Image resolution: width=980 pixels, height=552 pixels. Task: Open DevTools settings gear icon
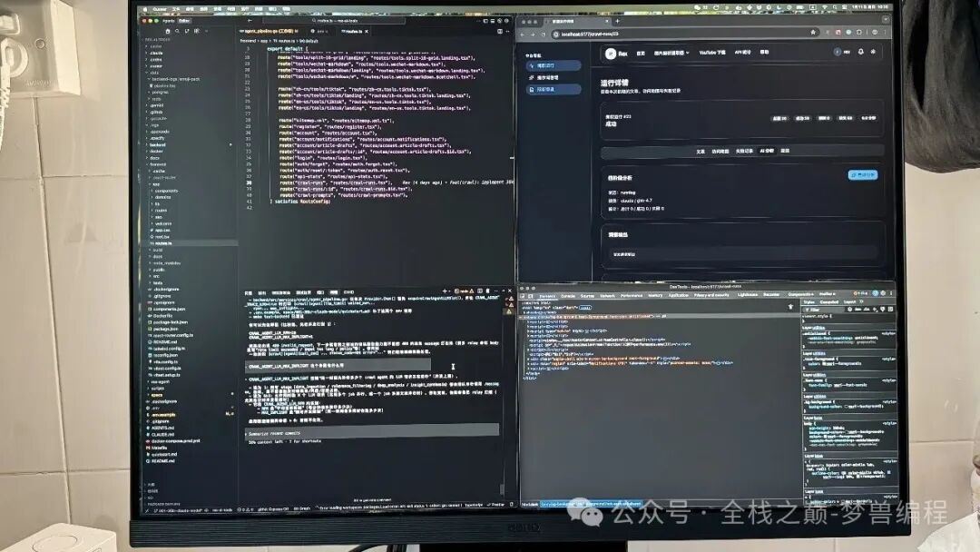click(883, 293)
